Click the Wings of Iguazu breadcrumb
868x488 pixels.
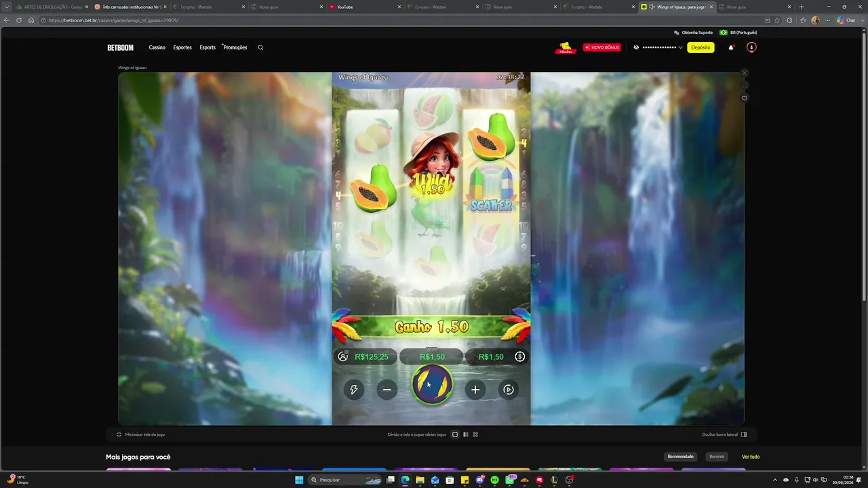pos(132,68)
